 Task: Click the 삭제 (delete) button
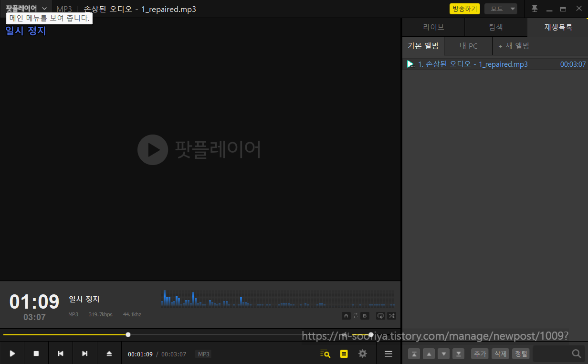click(x=500, y=354)
